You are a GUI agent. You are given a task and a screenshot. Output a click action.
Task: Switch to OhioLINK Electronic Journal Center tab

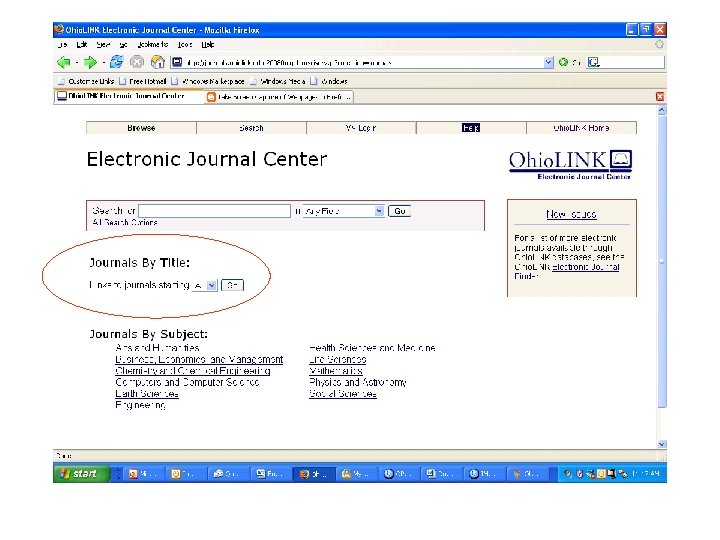point(129,96)
